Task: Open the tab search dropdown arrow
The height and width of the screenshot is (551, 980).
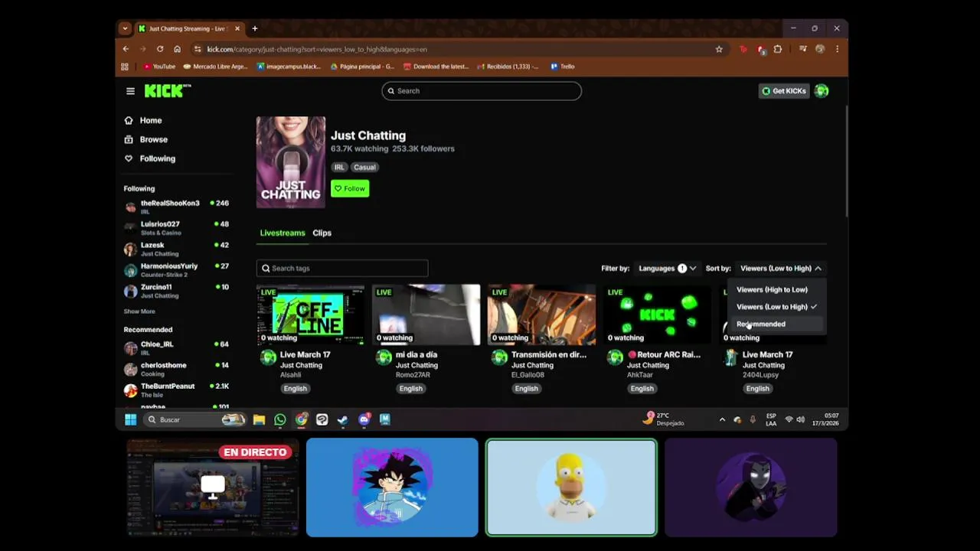Action: pos(125,28)
